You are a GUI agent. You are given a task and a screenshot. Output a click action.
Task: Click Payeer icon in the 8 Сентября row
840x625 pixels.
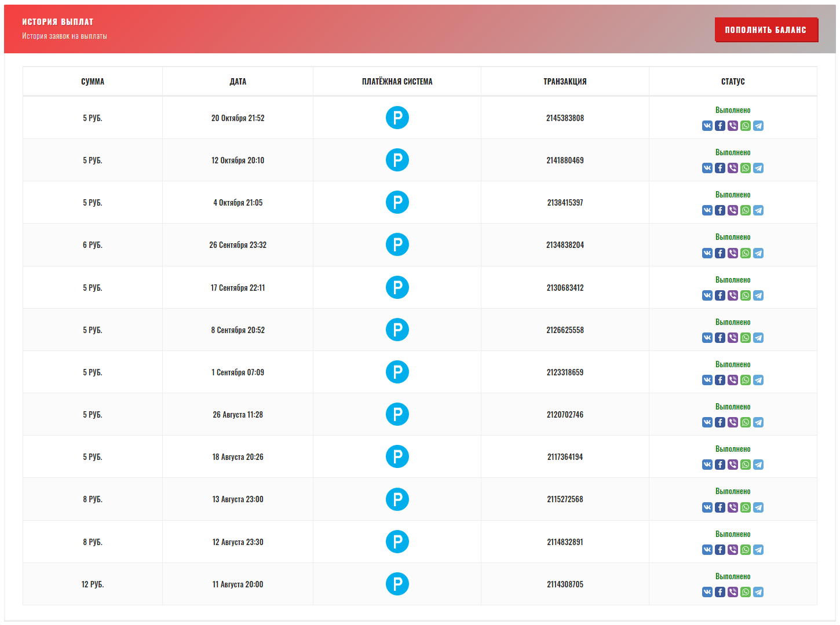coord(397,330)
